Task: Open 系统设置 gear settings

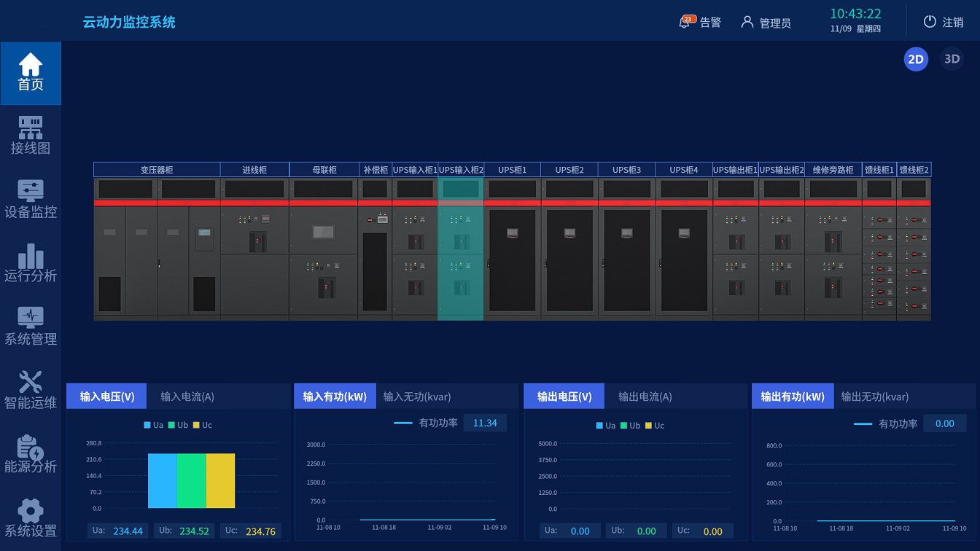Action: click(30, 510)
